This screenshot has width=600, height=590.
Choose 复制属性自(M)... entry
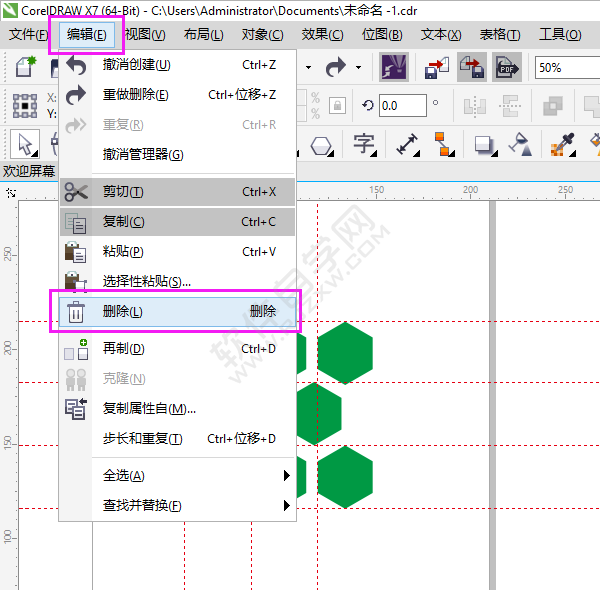pos(177,409)
